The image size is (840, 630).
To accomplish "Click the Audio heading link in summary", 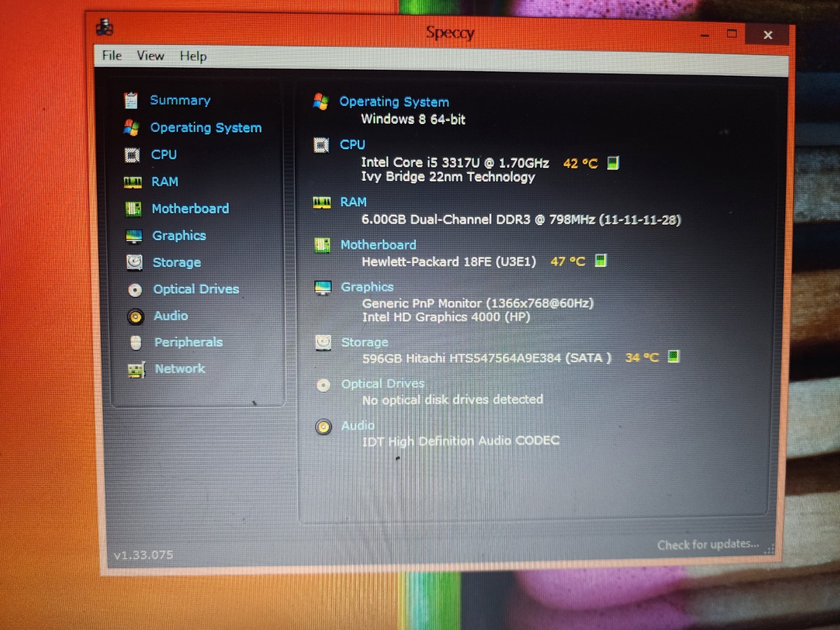I will 358,426.
